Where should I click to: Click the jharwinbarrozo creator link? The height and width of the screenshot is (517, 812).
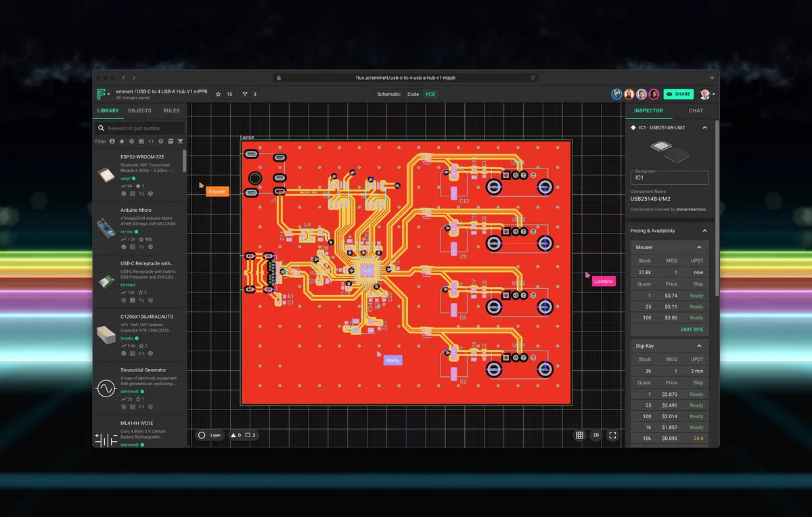691,209
